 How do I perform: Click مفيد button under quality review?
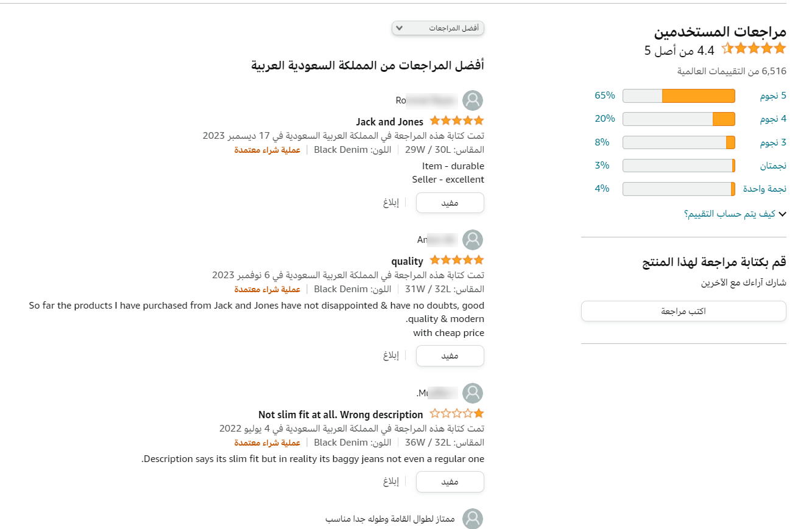pos(450,356)
